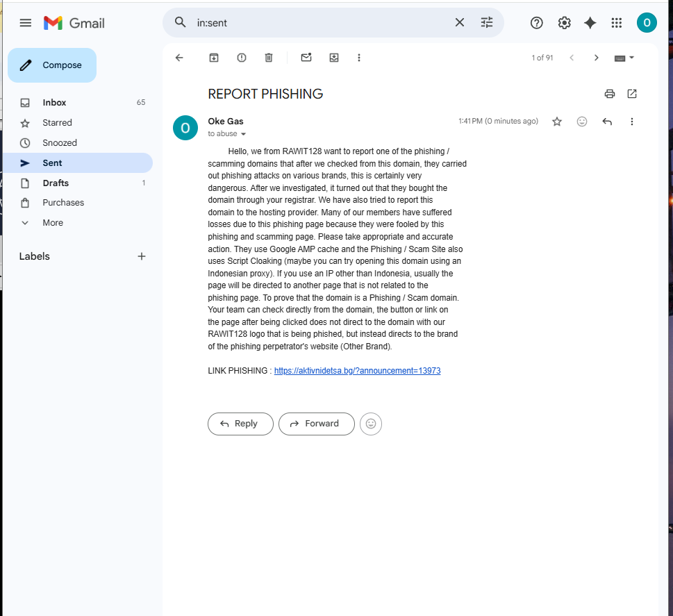
Task: Select the Sent folder
Action: (78, 163)
